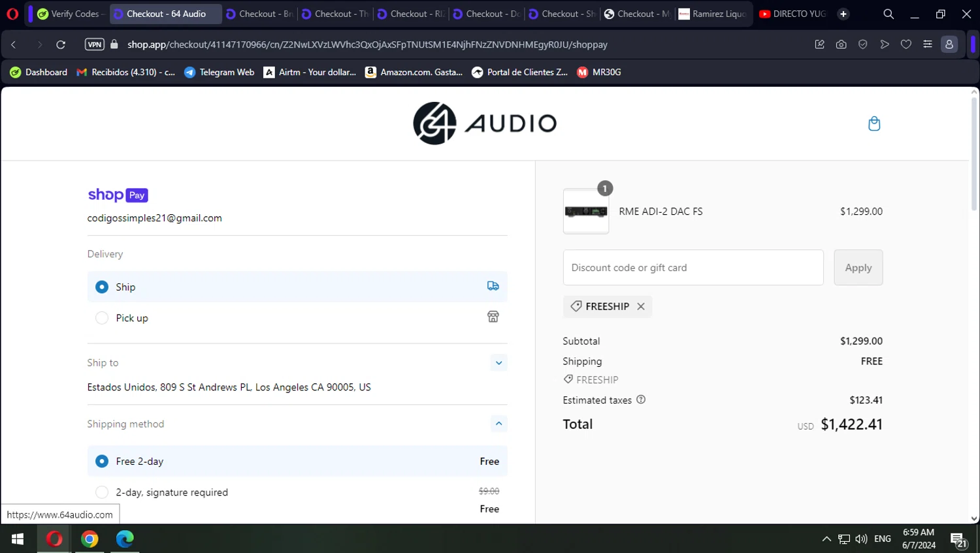Click the delivery truck icon
The height and width of the screenshot is (553, 980).
(493, 286)
